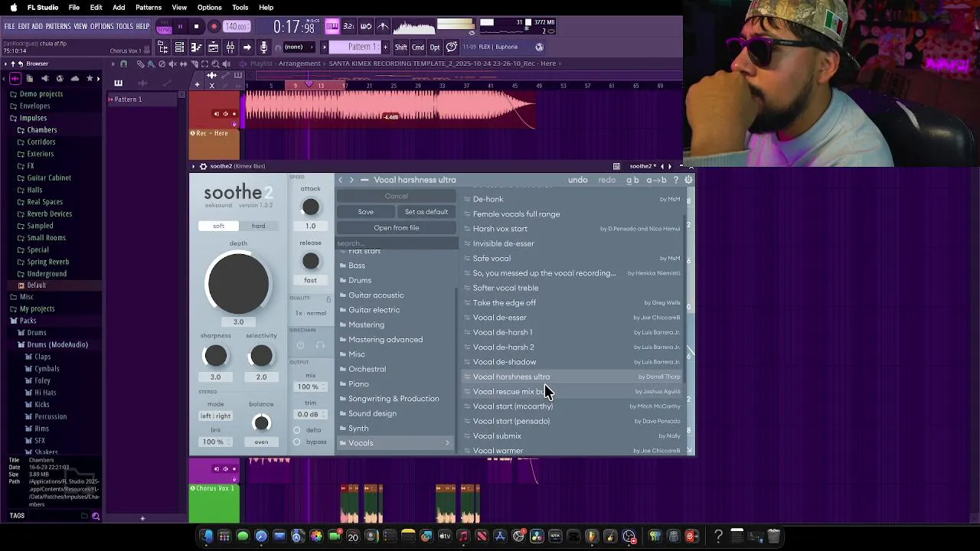Open the wrapper gear menu left of soothe2 title
This screenshot has width=980, height=551.
click(203, 166)
